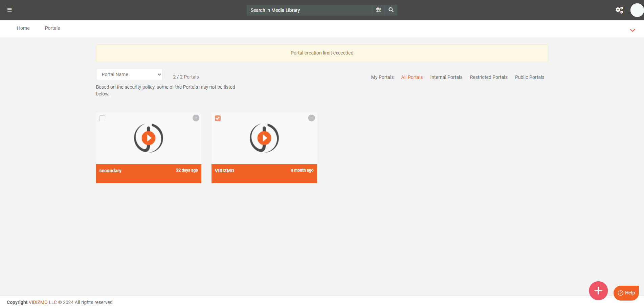Check the secondary portal checkbox
Viewport: 644px width, 308px height.
(102, 118)
